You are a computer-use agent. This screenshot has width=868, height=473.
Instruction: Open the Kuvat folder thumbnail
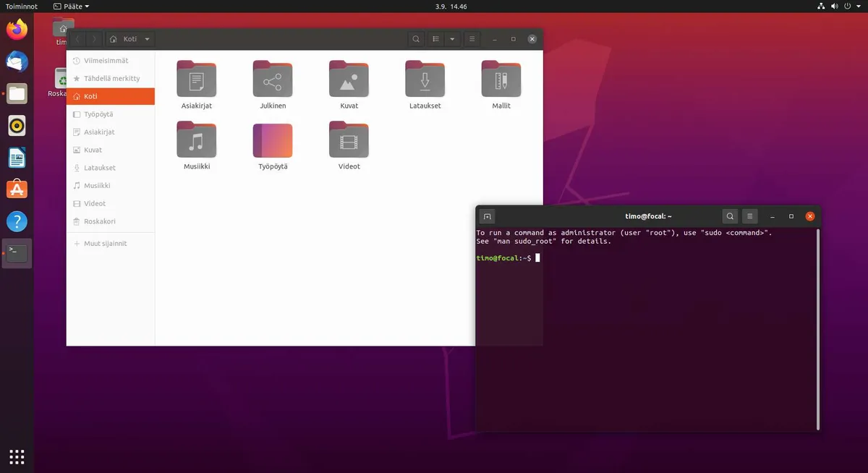[349, 80]
